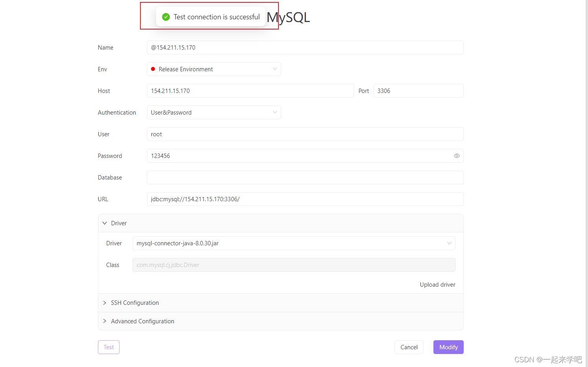
Task: Focus the Host input field
Action: (250, 91)
